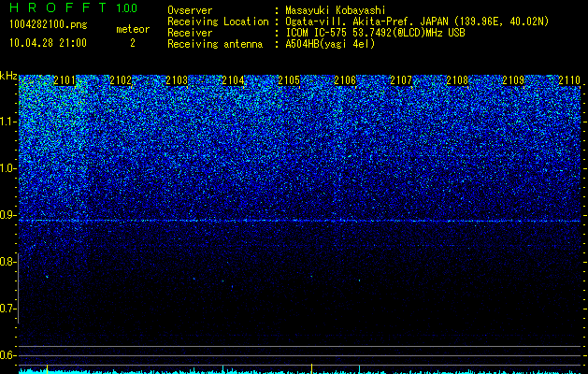Click the 0.9 frequency axis label

click(7, 215)
